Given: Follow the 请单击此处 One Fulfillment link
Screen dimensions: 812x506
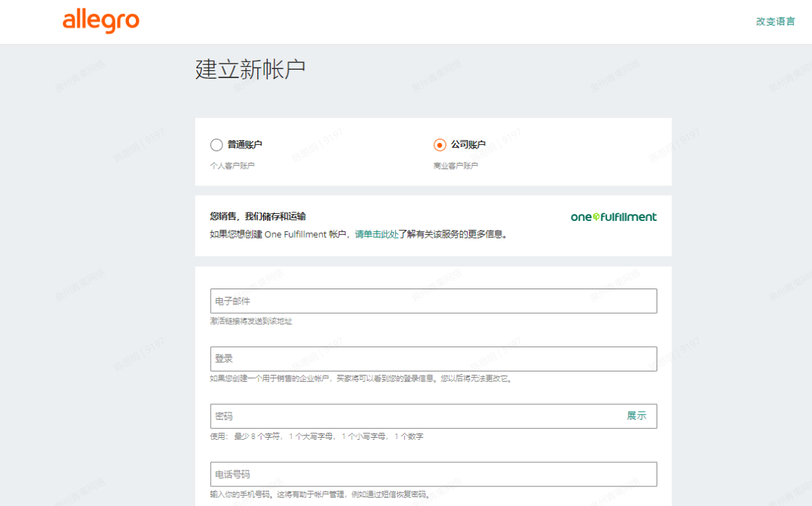Looking at the screenshot, I should coord(376,235).
